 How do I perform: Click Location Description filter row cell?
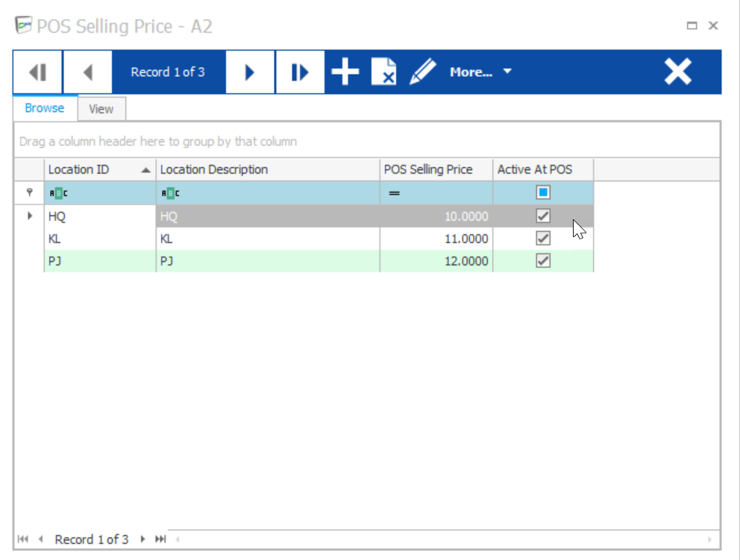(x=268, y=193)
